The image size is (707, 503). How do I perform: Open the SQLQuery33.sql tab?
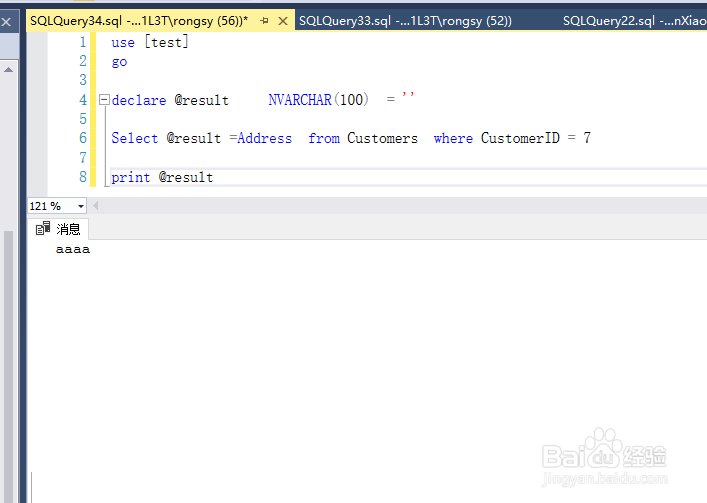point(405,21)
